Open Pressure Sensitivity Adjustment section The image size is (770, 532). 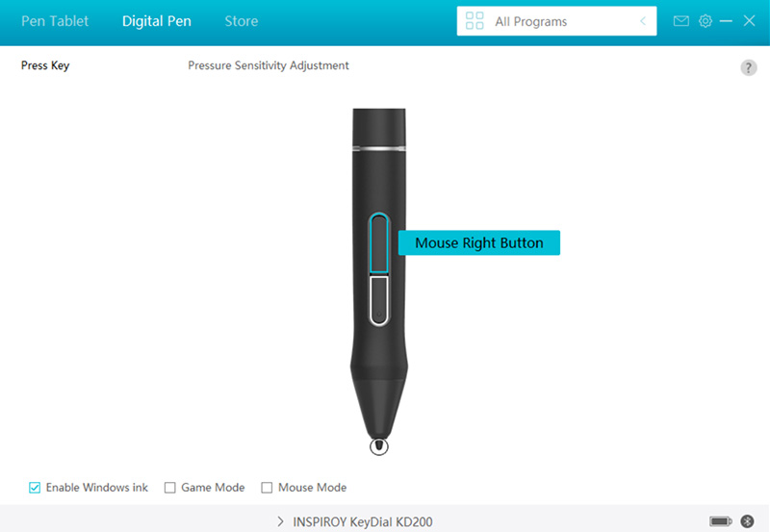click(269, 65)
